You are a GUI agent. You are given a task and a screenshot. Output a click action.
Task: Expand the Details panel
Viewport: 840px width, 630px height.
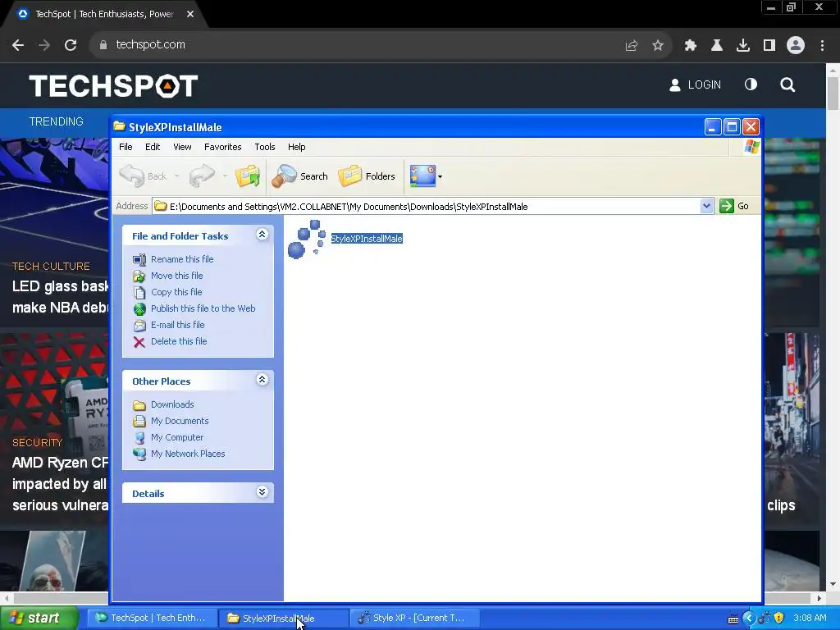pyautogui.click(x=262, y=492)
